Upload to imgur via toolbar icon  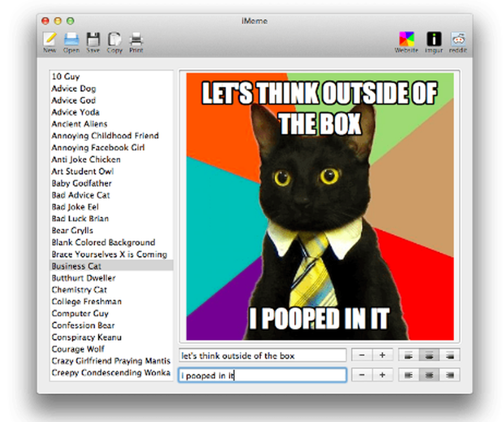(x=433, y=42)
